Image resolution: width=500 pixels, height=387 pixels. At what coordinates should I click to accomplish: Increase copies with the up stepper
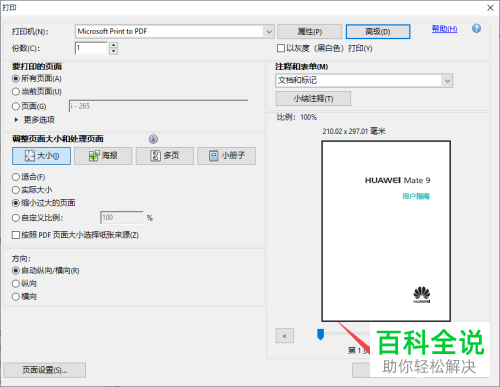tap(114, 45)
